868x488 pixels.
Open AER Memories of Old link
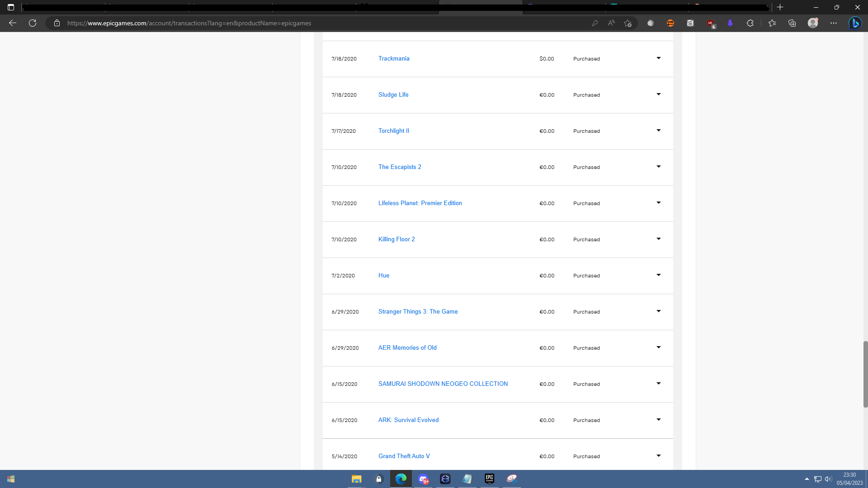tap(407, 348)
